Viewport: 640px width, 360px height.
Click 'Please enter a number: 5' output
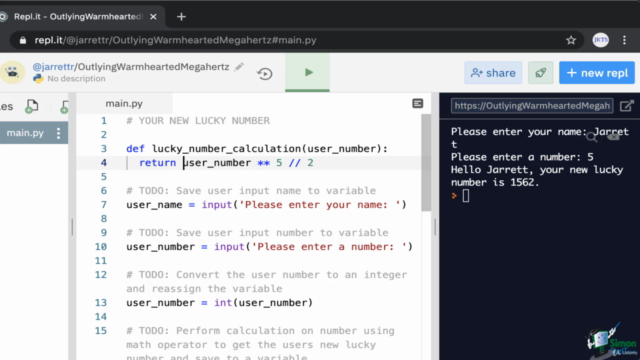[x=522, y=157]
